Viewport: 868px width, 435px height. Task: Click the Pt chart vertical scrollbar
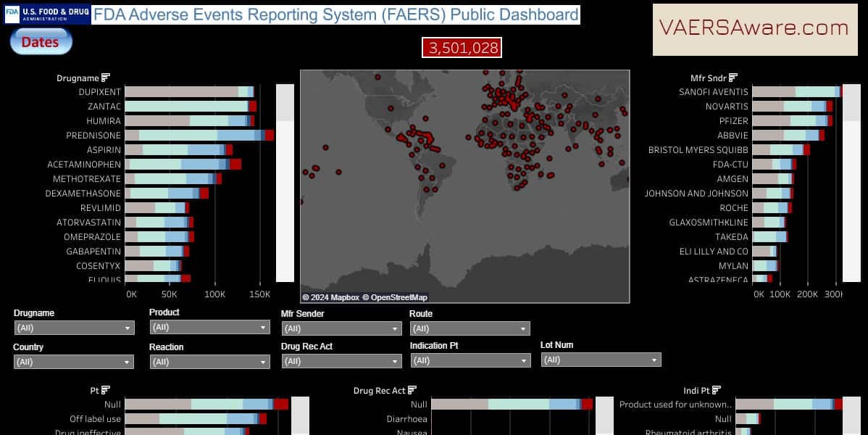coord(300,415)
